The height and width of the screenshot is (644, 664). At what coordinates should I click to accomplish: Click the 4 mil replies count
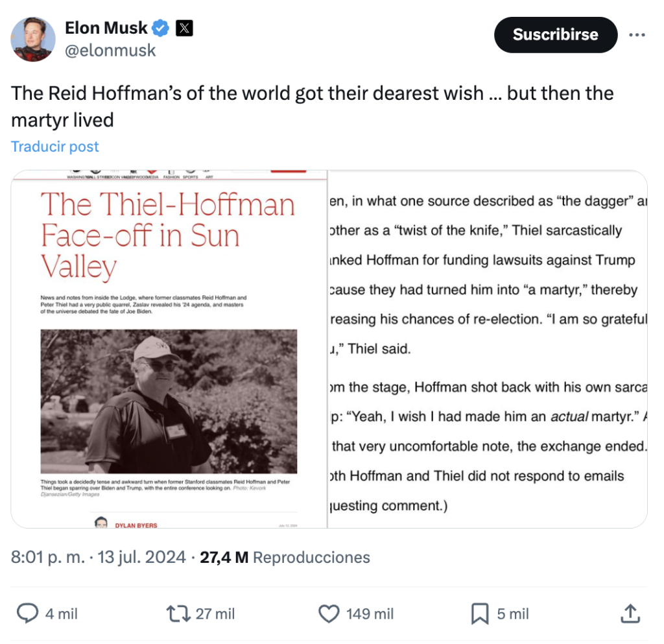click(62, 614)
